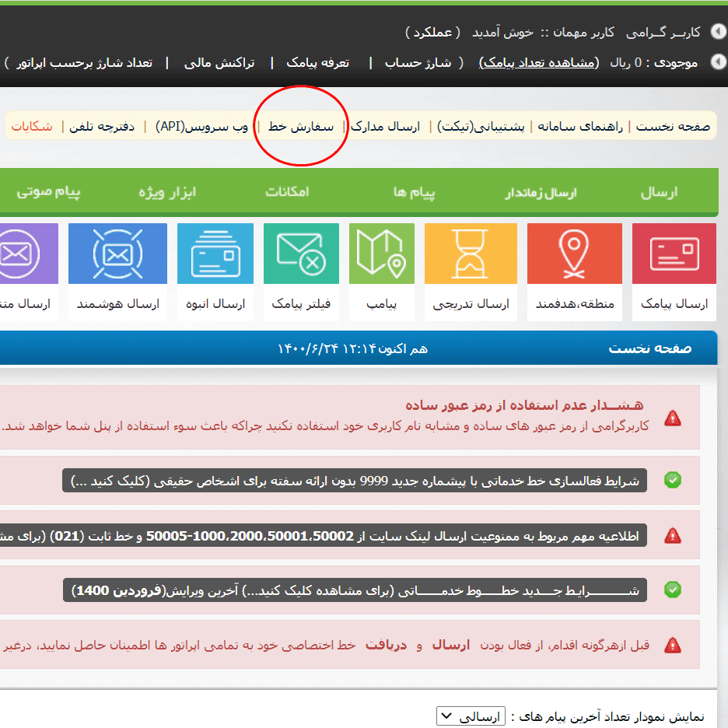The height and width of the screenshot is (728, 728).
Task: Click red warning icon of password notice
Action: pos(672,418)
